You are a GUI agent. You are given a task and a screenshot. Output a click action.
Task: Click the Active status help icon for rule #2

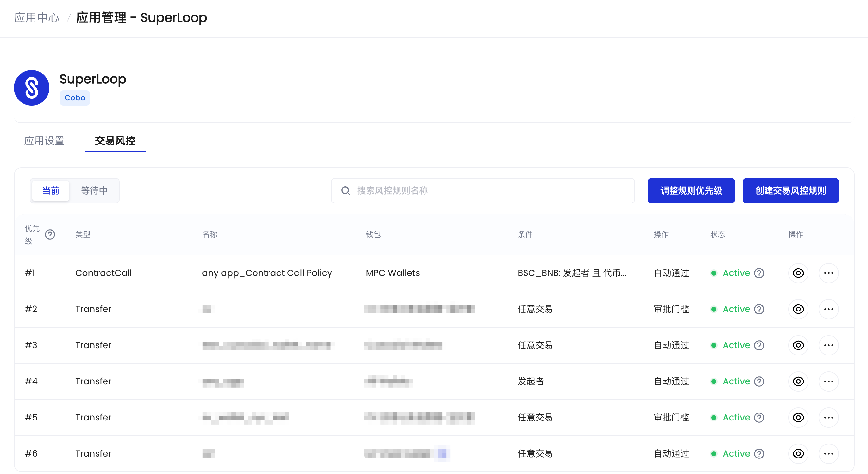click(759, 309)
